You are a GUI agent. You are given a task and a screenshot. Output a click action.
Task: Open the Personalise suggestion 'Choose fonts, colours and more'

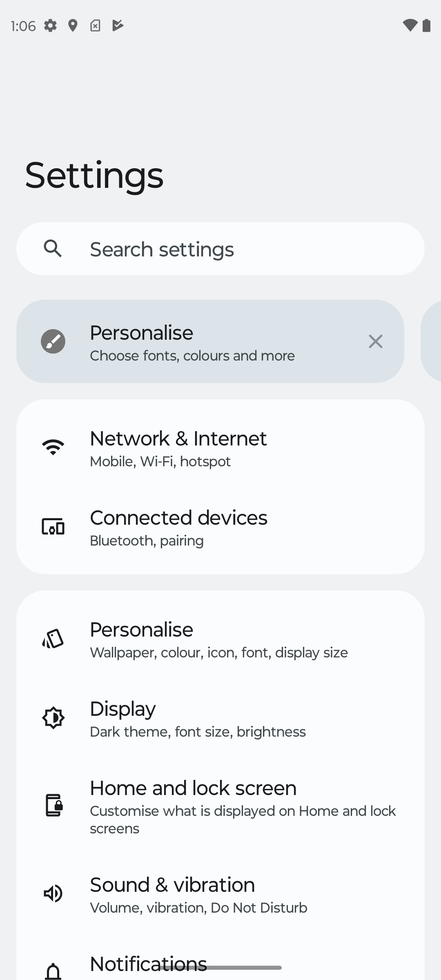pyautogui.click(x=204, y=342)
